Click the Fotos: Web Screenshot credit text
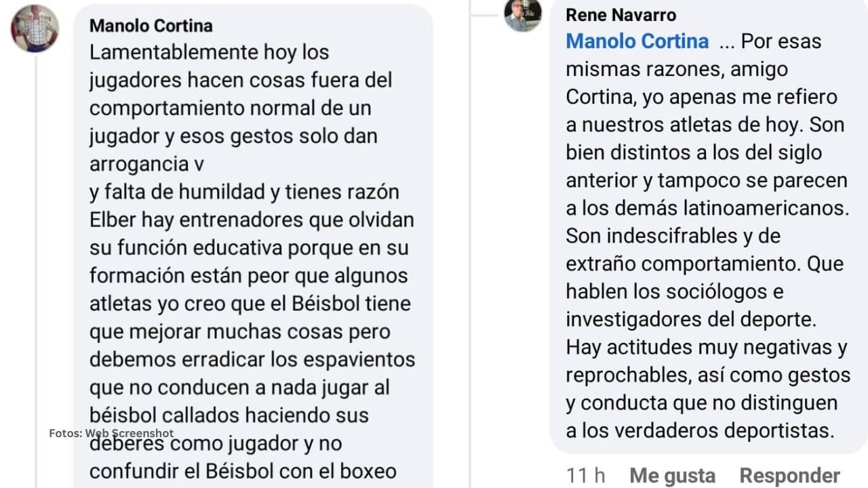Screen dimensions: 868x488 tap(111, 432)
